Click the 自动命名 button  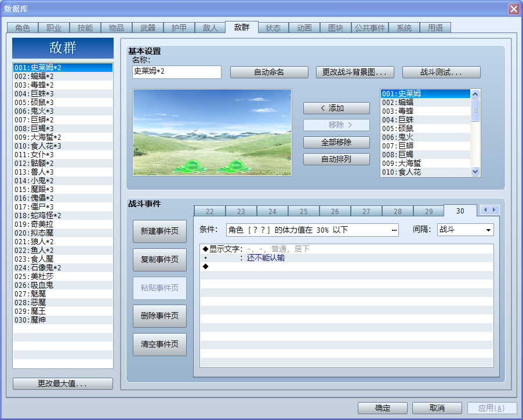pyautogui.click(x=269, y=72)
